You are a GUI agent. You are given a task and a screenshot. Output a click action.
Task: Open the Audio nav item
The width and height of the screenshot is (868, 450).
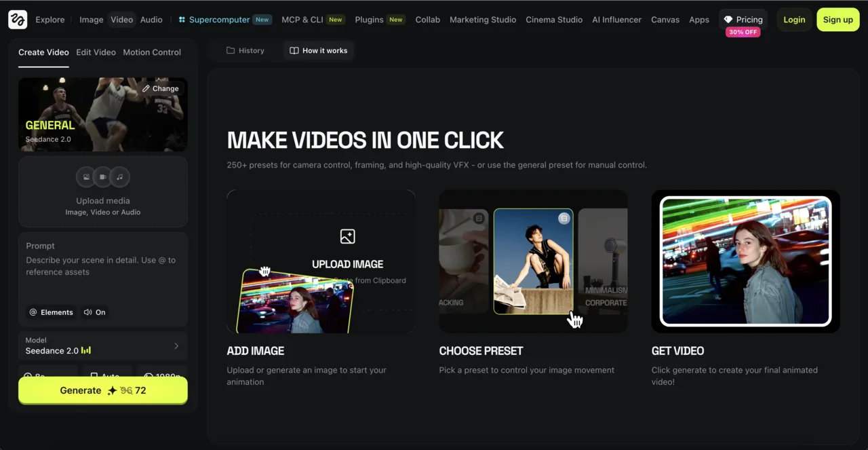pos(151,20)
